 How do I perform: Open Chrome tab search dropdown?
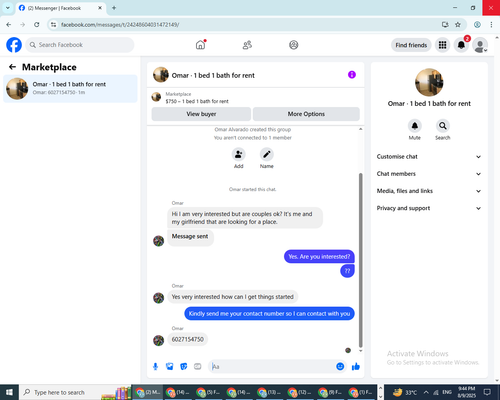[8, 8]
